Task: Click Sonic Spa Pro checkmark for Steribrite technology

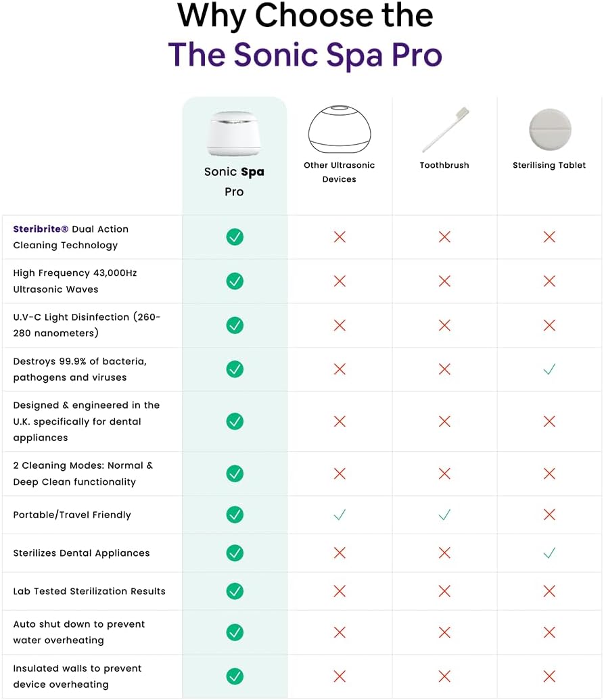Action: (x=235, y=237)
